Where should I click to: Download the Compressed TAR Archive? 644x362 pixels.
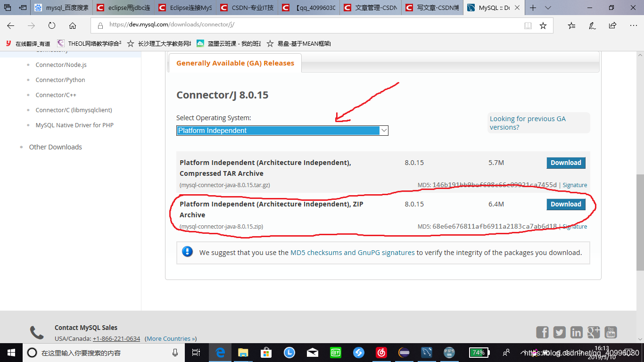coord(566,163)
